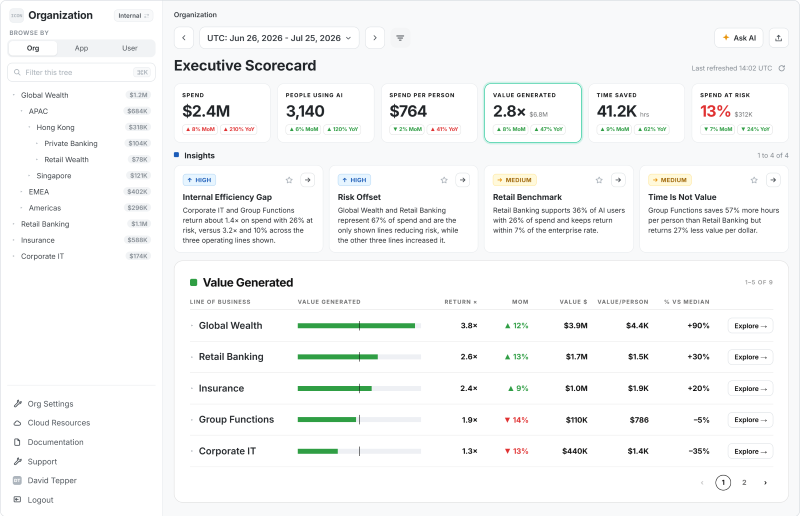The width and height of the screenshot is (800, 516).
Task: Open the Time Is Not Value insight arrow
Action: [x=773, y=180]
